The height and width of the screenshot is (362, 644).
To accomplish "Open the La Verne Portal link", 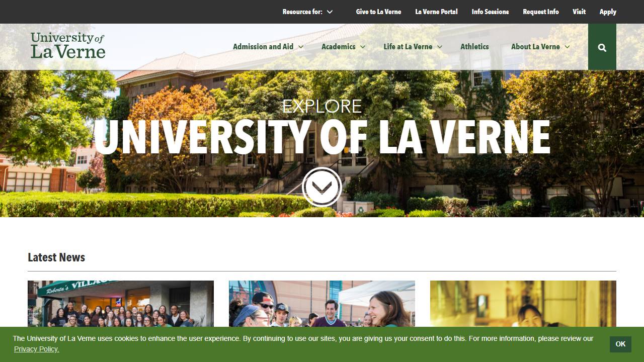I will click(x=436, y=12).
